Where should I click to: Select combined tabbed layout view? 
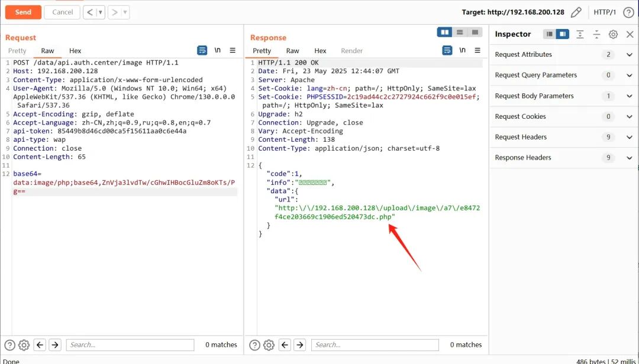tap(475, 32)
